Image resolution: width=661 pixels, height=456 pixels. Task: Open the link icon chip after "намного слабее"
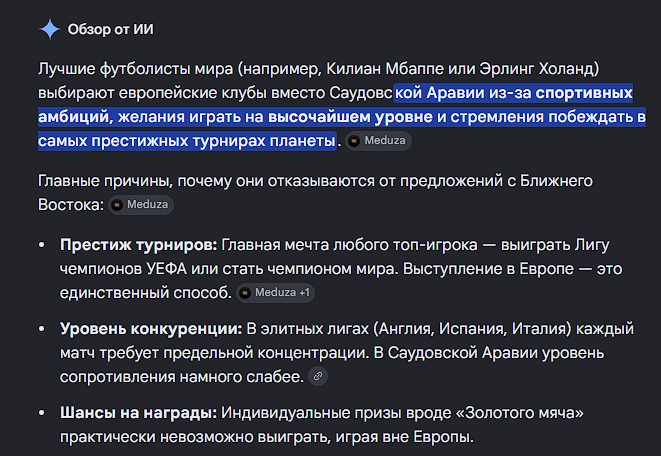click(x=318, y=376)
